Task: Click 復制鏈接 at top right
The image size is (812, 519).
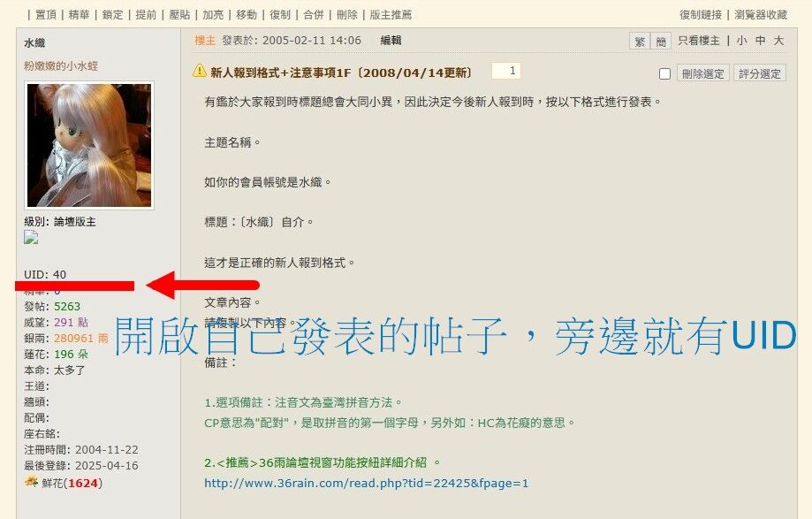Action: (701, 14)
